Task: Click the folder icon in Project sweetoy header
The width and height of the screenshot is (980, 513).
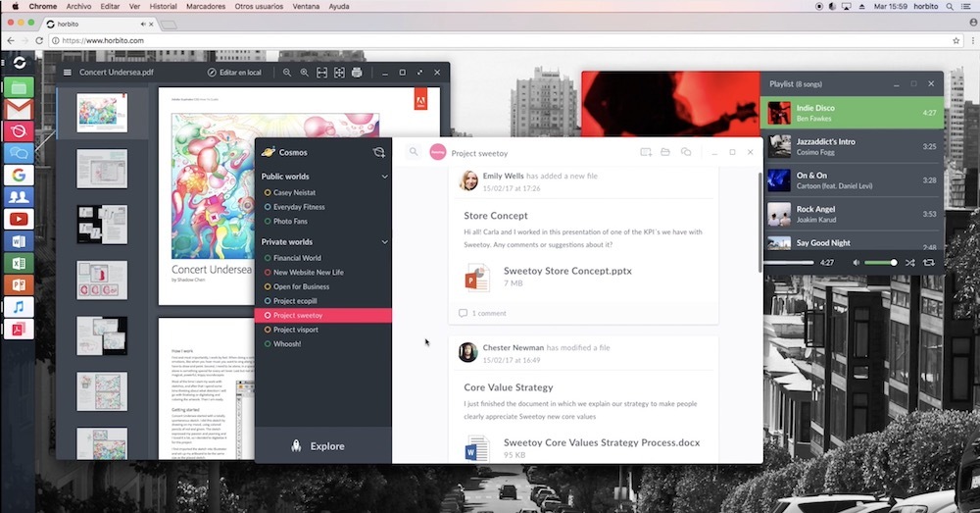Action: (x=665, y=152)
